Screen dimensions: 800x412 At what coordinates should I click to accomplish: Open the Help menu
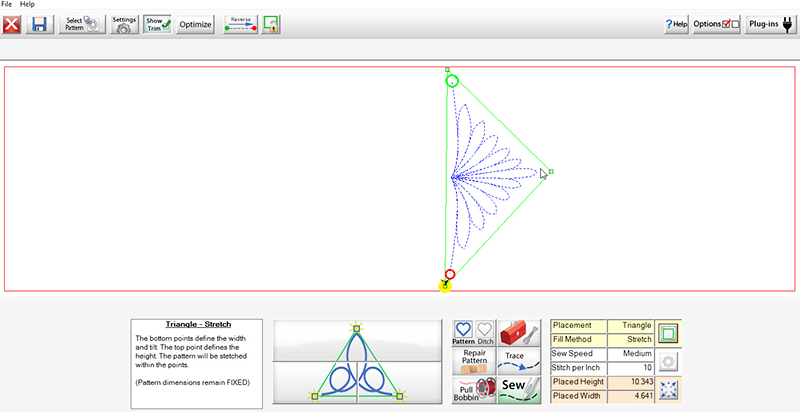click(28, 5)
